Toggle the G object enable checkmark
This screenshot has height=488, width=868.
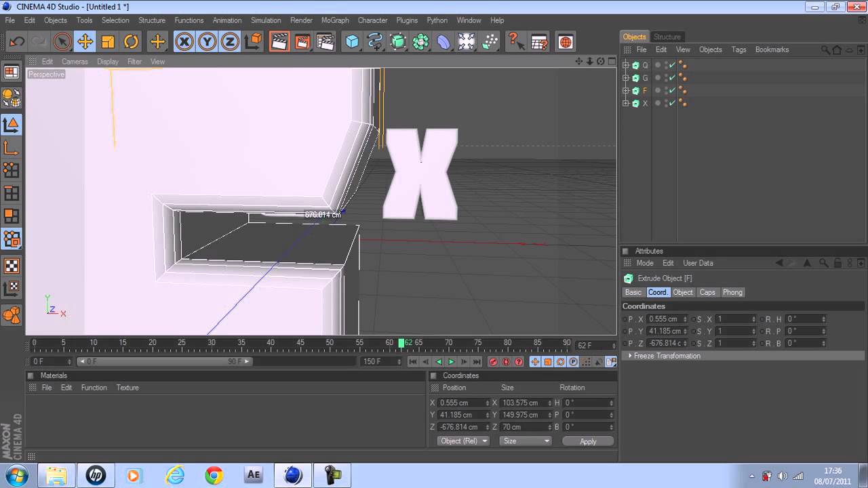673,78
